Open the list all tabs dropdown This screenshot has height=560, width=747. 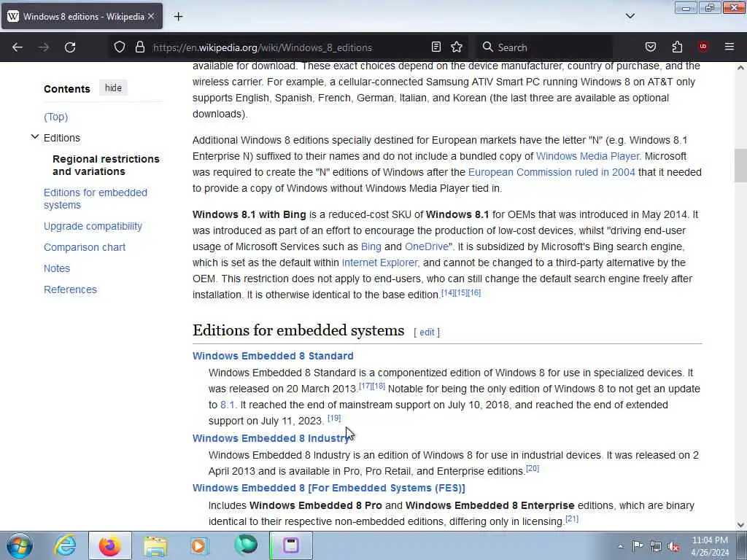(630, 16)
